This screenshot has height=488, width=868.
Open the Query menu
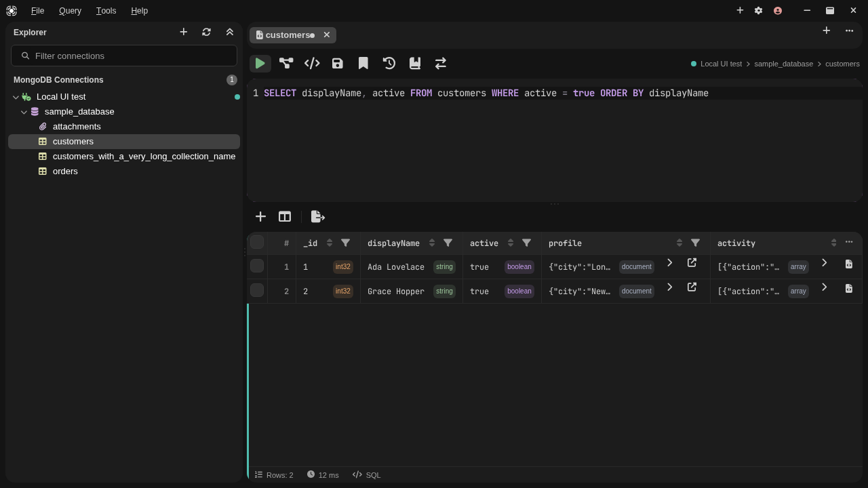[70, 11]
